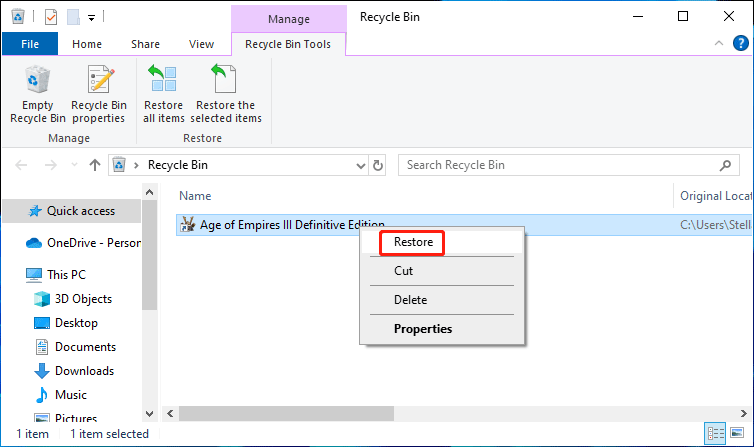Click the Documents folder icon
The image size is (754, 447).
click(42, 347)
